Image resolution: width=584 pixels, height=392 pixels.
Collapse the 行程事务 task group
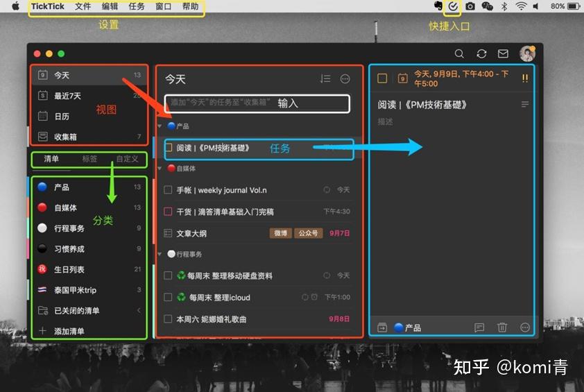click(x=160, y=254)
